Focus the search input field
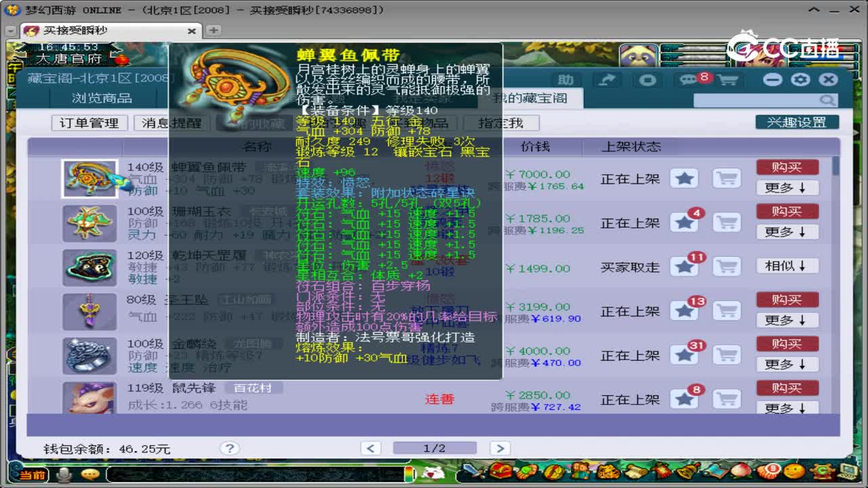The image size is (868, 488). 757,100
